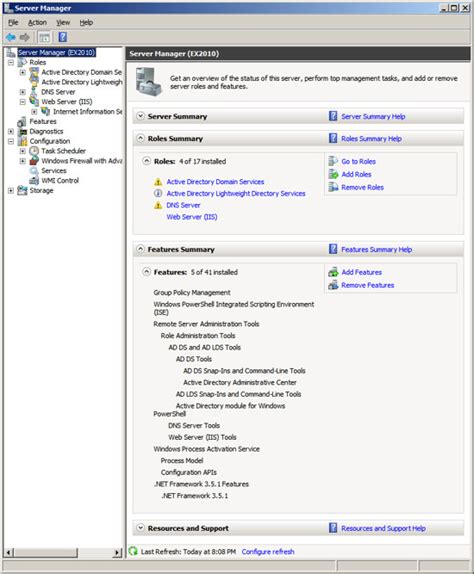
Task: Click the Web Server (IIS) tree icon
Action: 34,101
